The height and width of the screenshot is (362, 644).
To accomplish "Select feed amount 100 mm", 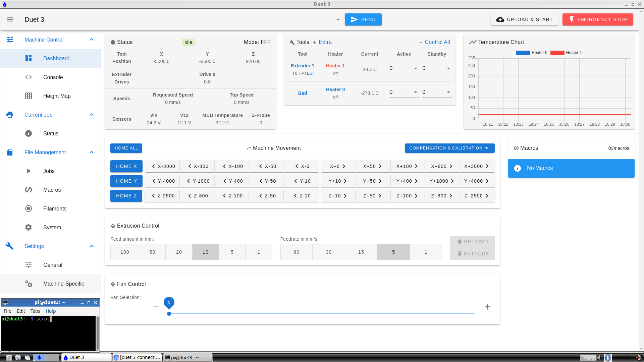I will tap(125, 252).
